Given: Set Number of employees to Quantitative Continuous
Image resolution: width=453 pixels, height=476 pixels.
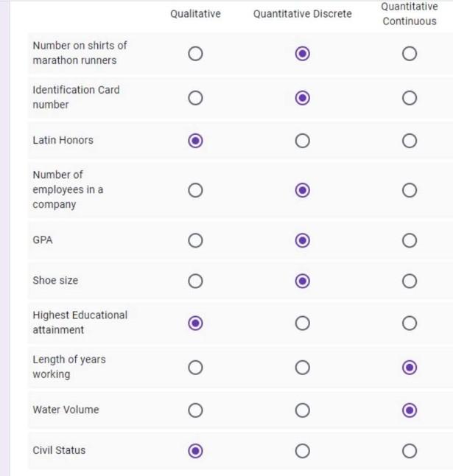Looking at the screenshot, I should click(410, 190).
